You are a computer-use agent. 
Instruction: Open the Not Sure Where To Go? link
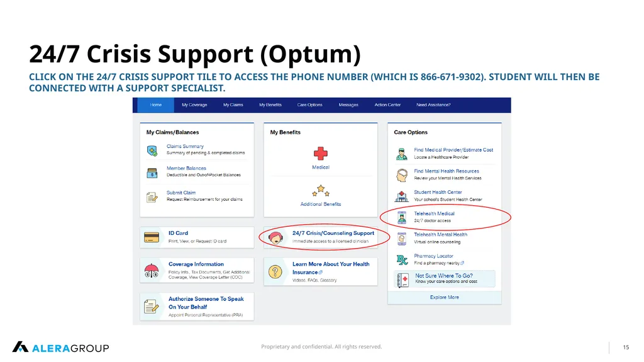[x=444, y=276]
